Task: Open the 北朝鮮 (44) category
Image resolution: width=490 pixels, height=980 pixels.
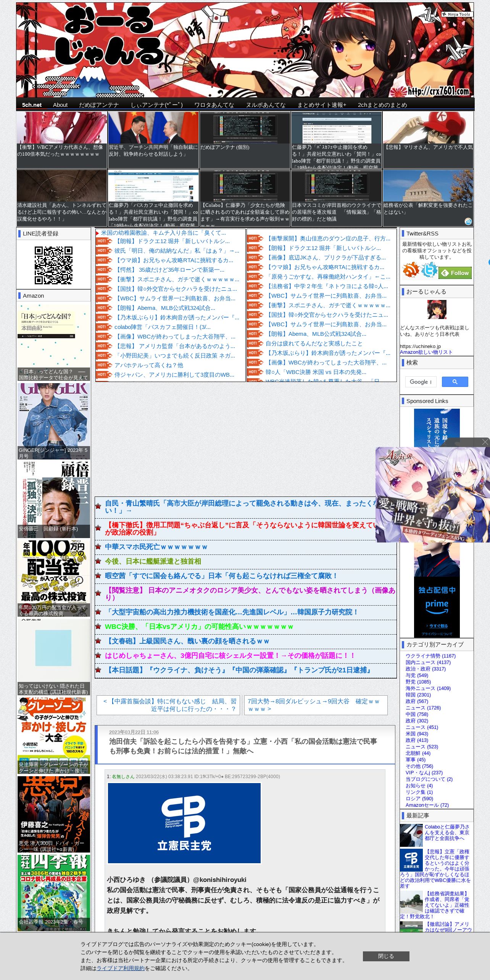Action: coord(418,753)
